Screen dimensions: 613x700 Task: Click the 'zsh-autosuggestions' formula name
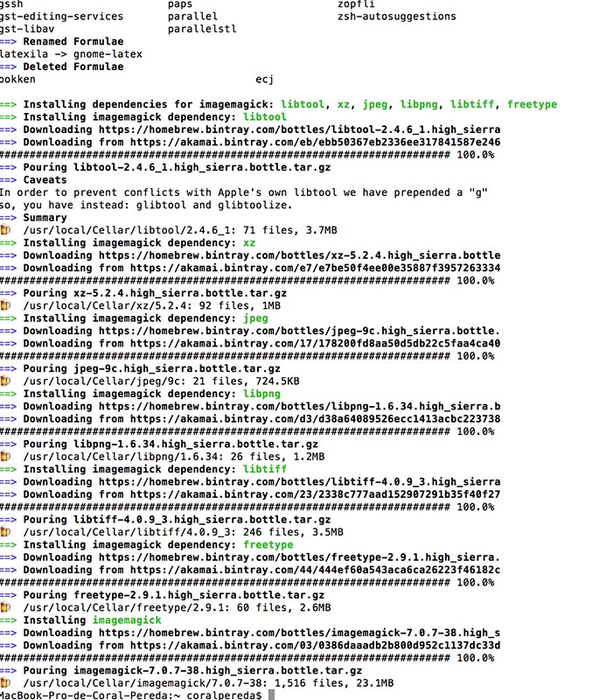point(397,17)
